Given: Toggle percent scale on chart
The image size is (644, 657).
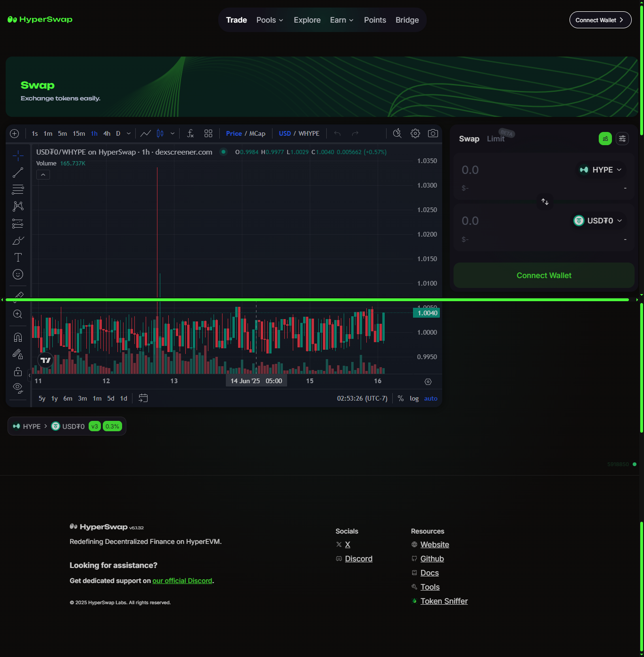Looking at the screenshot, I should [x=401, y=398].
